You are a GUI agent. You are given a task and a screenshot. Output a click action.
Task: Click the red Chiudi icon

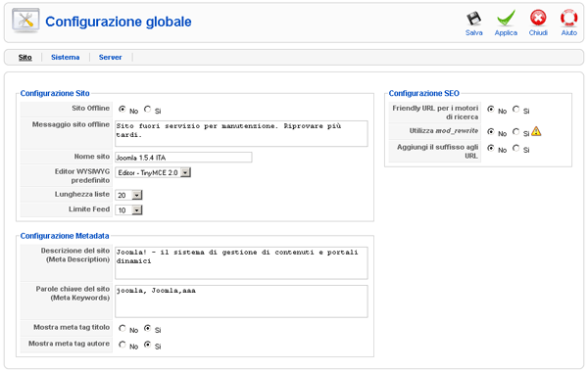coord(538,18)
